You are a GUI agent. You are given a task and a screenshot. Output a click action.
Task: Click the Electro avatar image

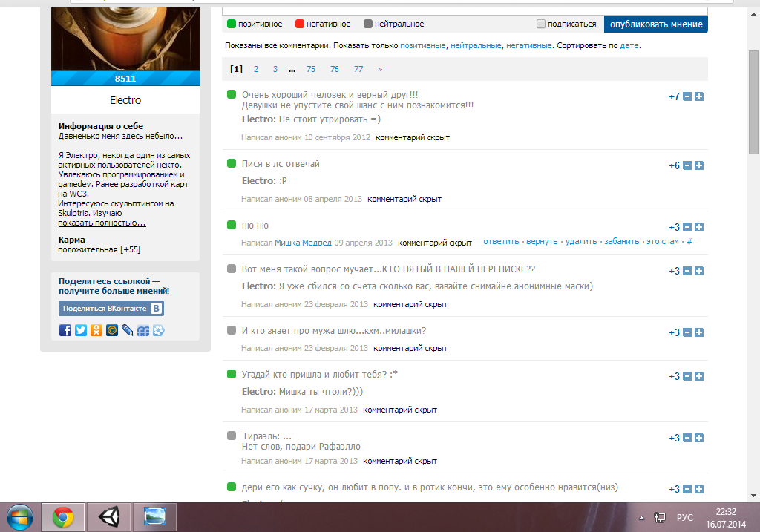pyautogui.click(x=125, y=39)
